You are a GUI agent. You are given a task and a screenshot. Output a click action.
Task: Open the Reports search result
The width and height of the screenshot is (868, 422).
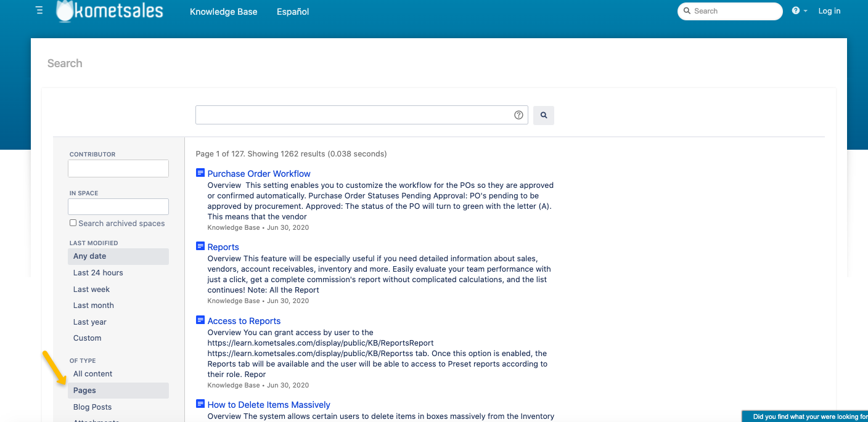point(223,247)
